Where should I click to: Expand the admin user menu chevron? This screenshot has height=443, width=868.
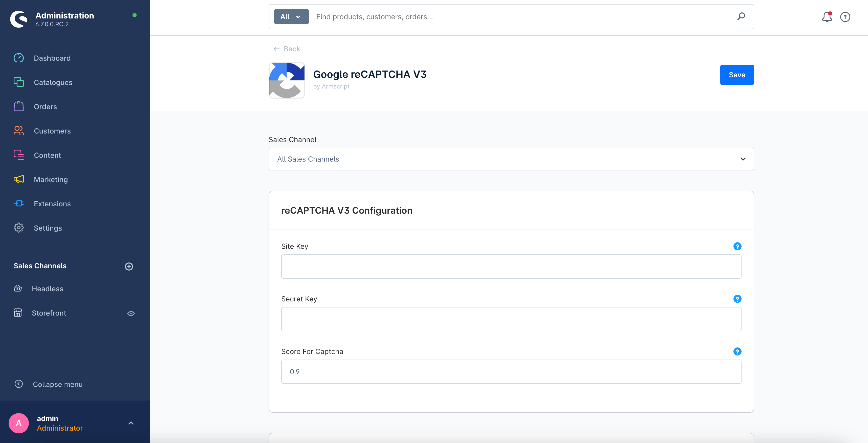coord(131,423)
